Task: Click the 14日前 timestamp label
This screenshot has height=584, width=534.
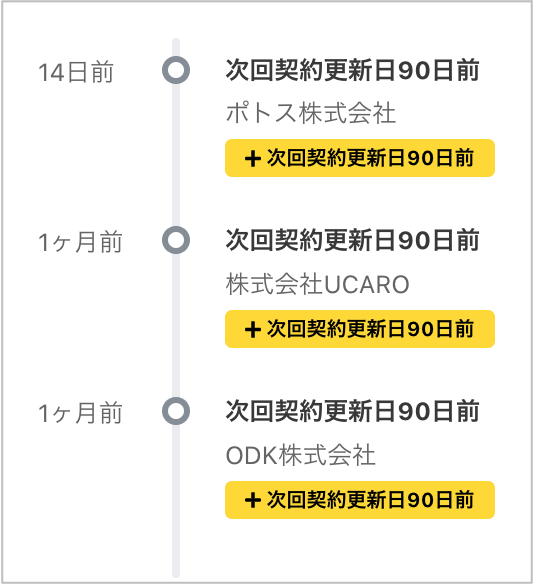Action: pyautogui.click(x=76, y=72)
